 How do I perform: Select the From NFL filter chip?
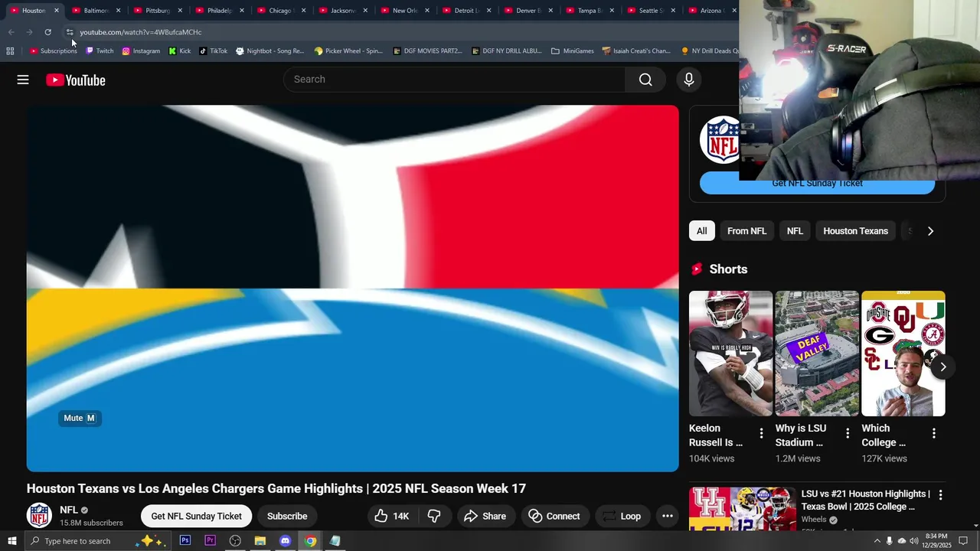pos(746,231)
